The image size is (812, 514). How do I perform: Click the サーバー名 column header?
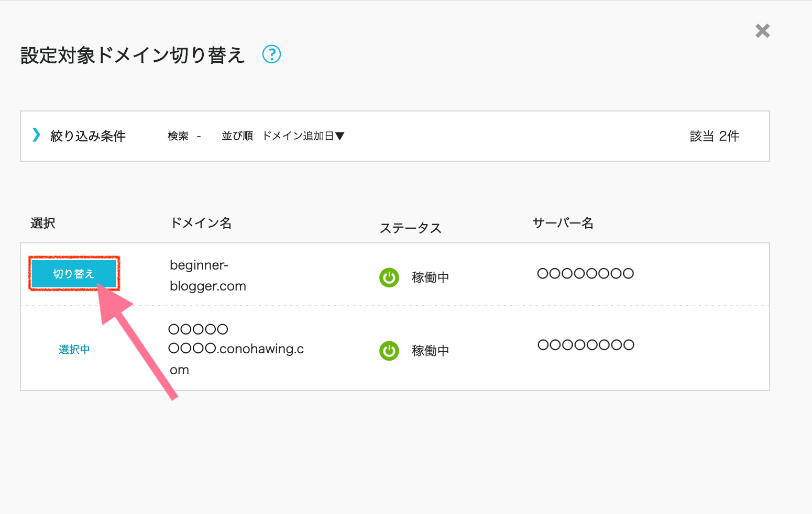563,223
